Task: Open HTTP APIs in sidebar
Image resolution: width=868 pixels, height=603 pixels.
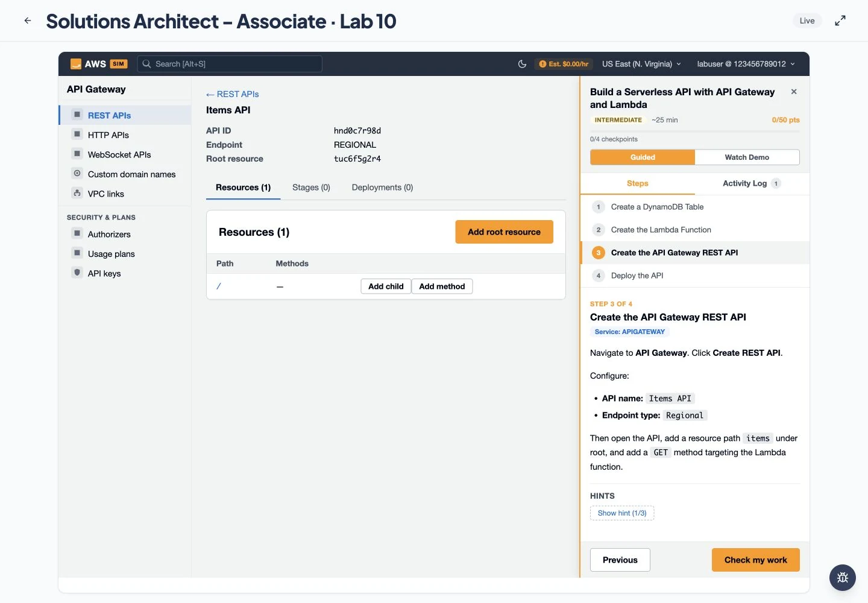Action: click(x=125, y=135)
